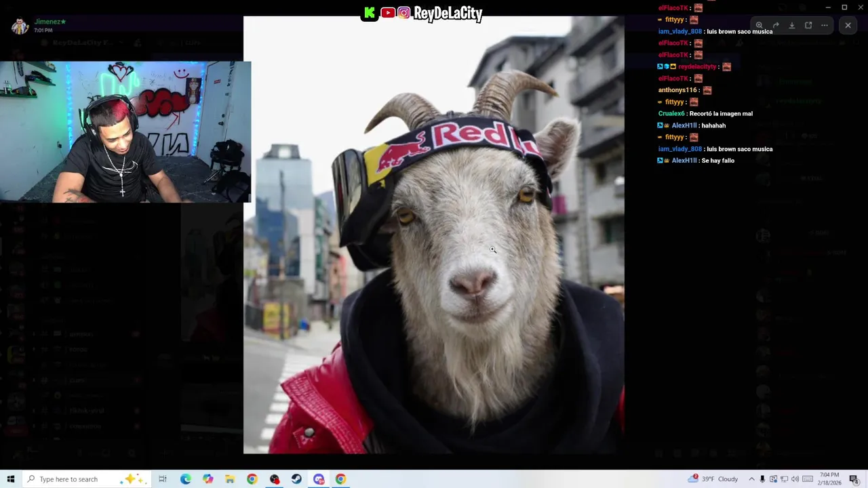Click the microphone tray icon
868x488 pixels.
pos(762,479)
